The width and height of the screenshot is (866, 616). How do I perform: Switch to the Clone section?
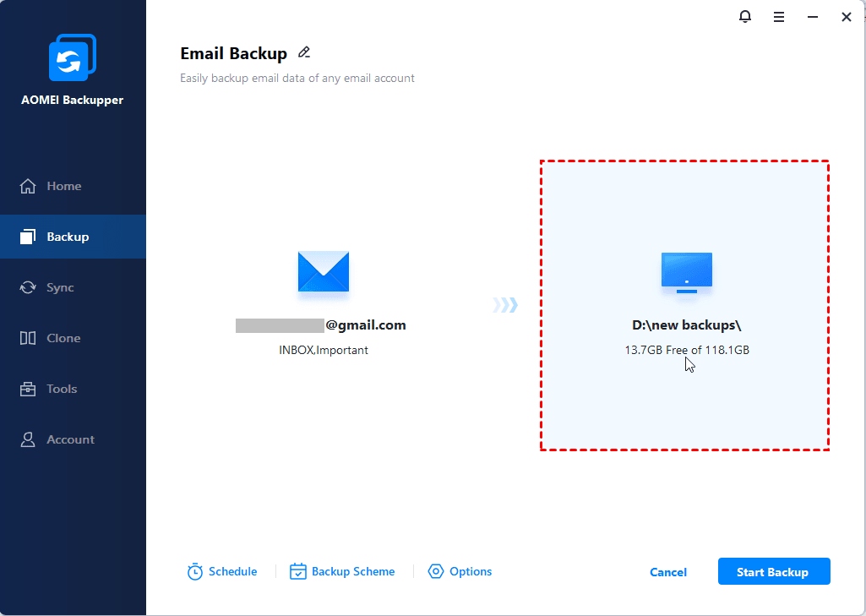(x=63, y=338)
